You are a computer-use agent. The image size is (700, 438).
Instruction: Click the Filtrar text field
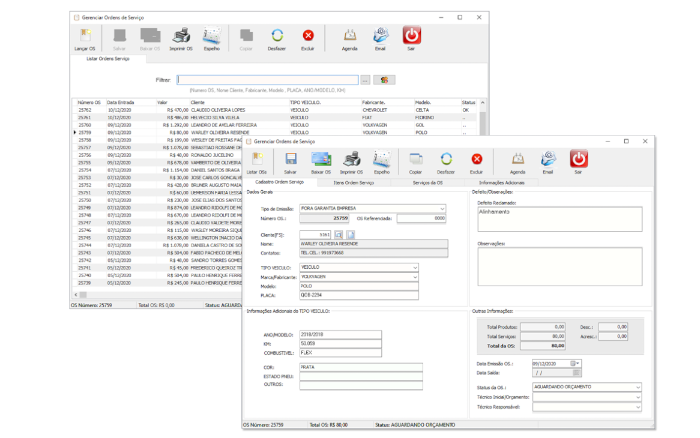coord(267,80)
